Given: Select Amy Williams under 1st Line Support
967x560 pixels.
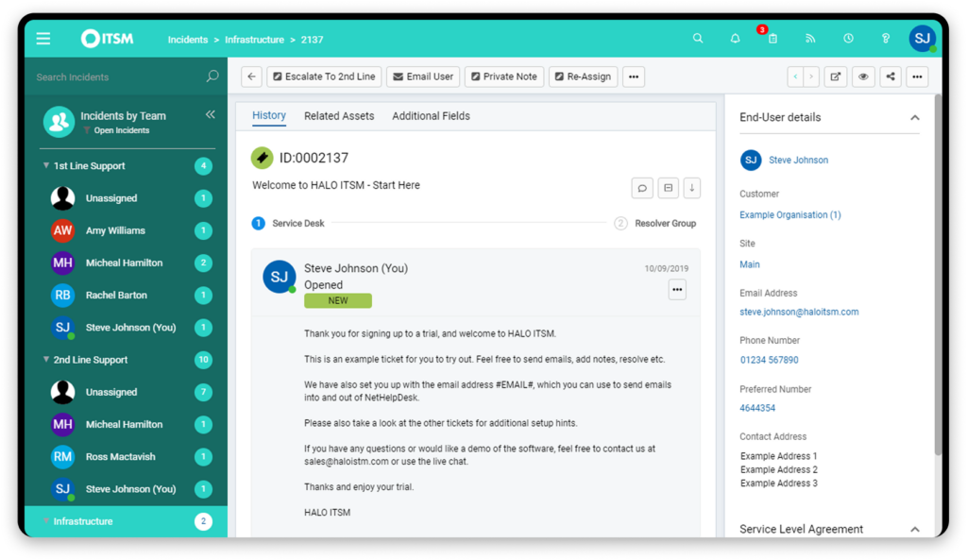Looking at the screenshot, I should tap(126, 230).
